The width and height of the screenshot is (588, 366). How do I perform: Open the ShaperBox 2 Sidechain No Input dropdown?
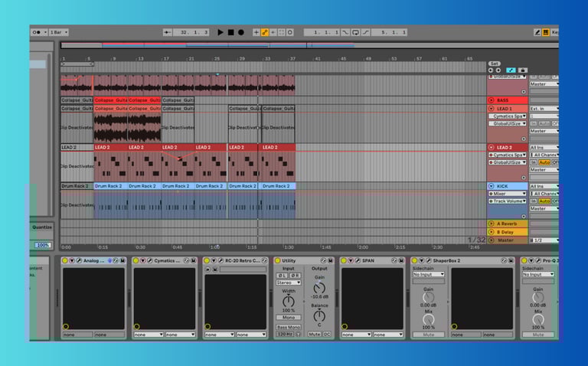428,274
